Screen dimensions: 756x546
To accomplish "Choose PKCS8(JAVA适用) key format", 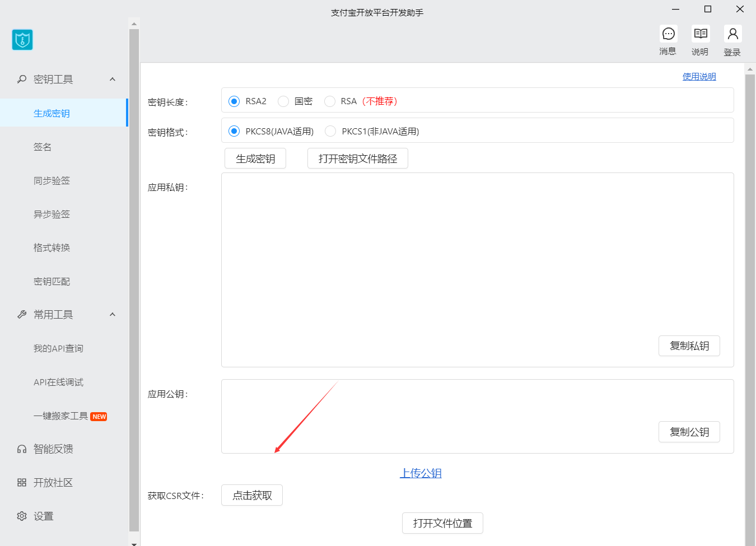I will click(234, 131).
